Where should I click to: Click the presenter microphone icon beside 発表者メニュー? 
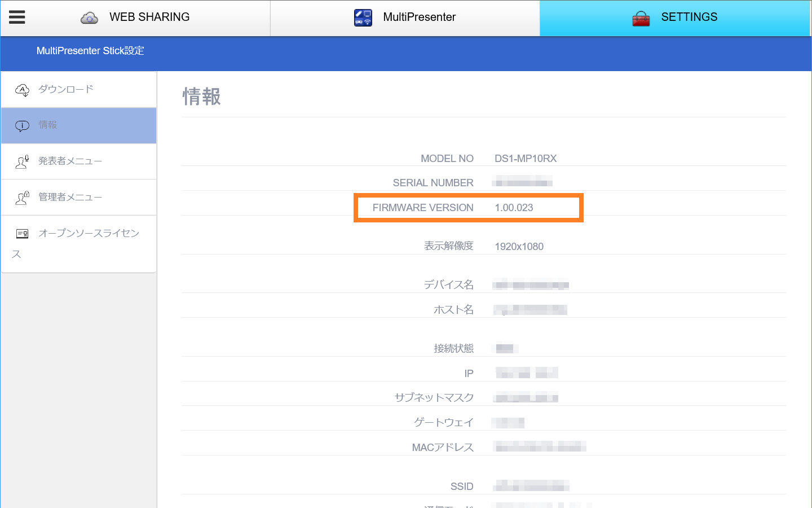tap(21, 161)
